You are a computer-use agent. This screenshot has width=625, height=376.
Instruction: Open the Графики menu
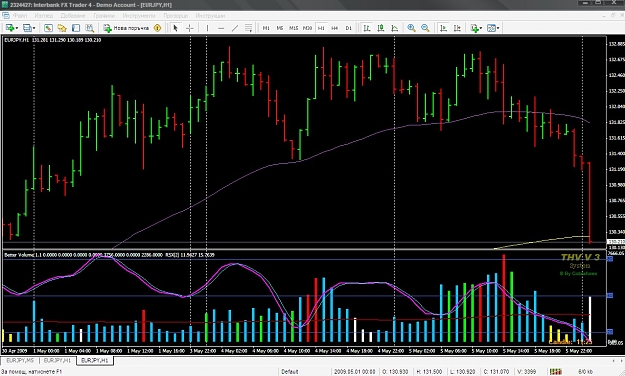[104, 16]
